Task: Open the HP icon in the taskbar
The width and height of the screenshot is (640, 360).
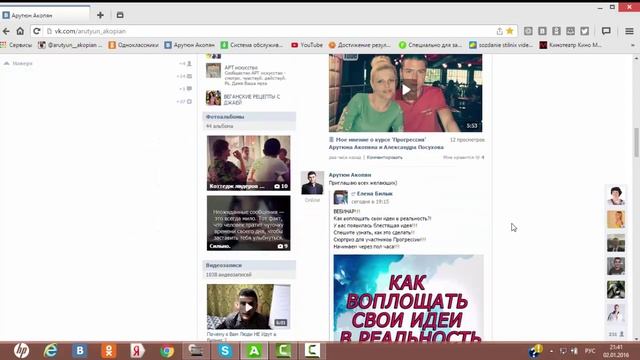Action: pyautogui.click(x=21, y=351)
